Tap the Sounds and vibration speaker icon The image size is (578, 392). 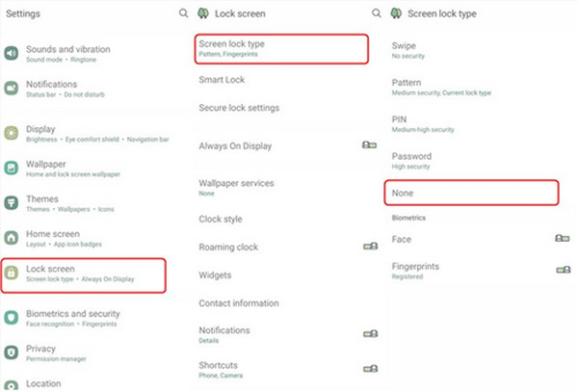click(11, 53)
